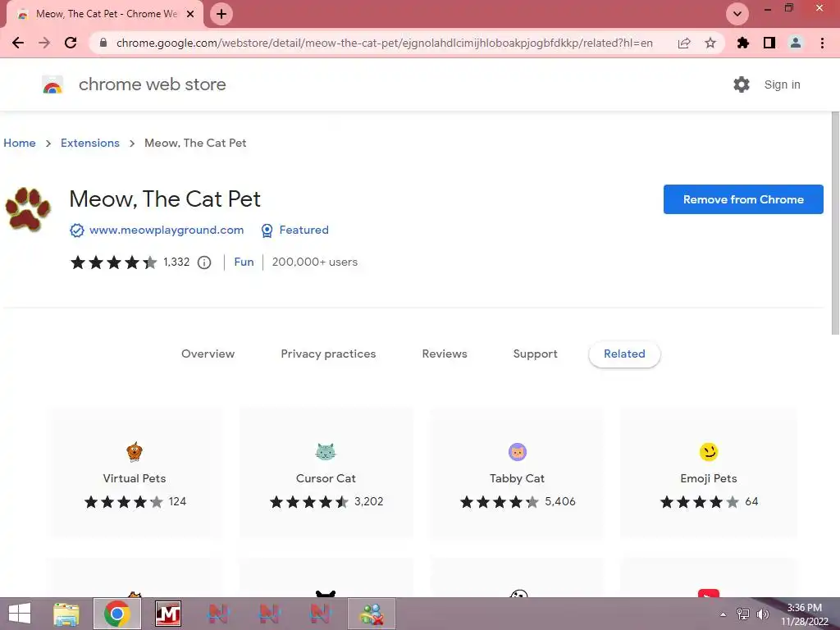Open Web Store settings gear
This screenshot has height=630, width=840.
[x=742, y=84]
